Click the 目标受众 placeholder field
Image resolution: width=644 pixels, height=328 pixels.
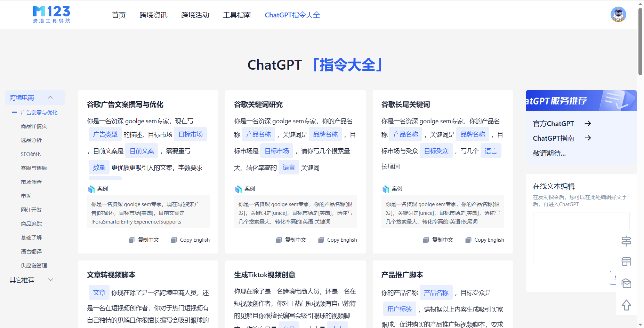pos(436,151)
